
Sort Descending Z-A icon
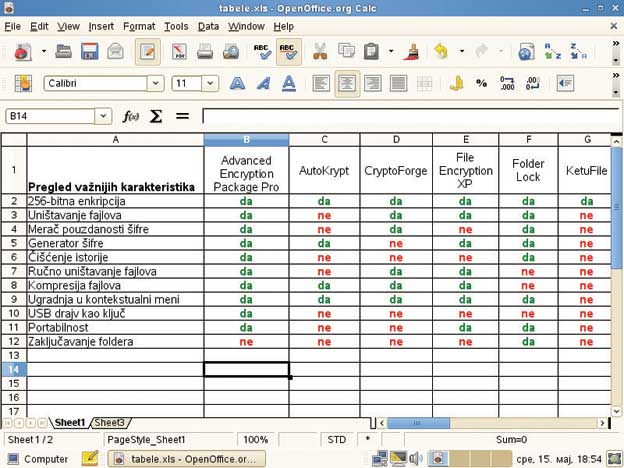click(x=578, y=52)
